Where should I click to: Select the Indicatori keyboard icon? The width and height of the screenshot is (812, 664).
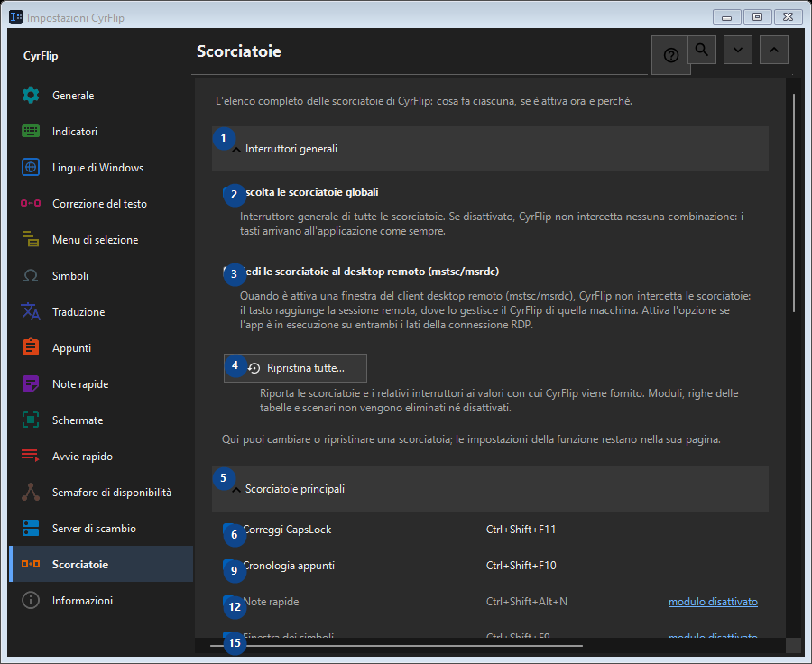point(31,132)
